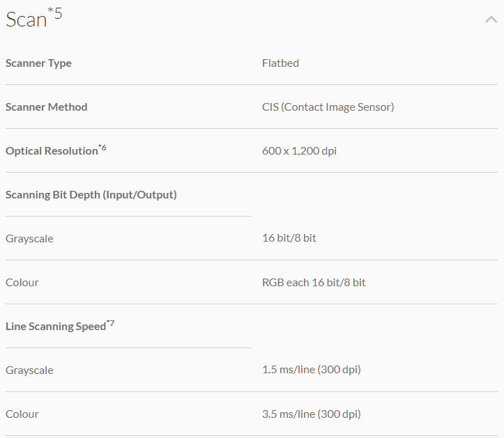
Task: Open footnote 5 beside Scan heading
Action: pyautogui.click(x=56, y=13)
